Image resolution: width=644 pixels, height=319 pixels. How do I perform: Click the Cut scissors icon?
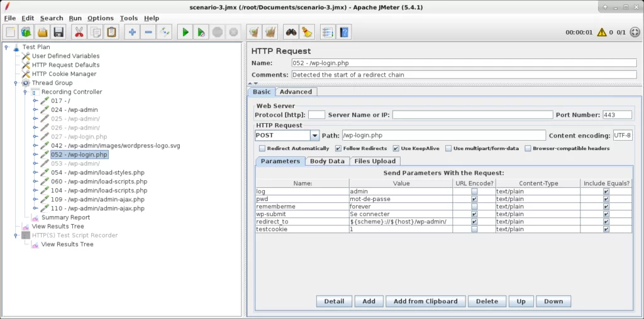click(x=79, y=32)
